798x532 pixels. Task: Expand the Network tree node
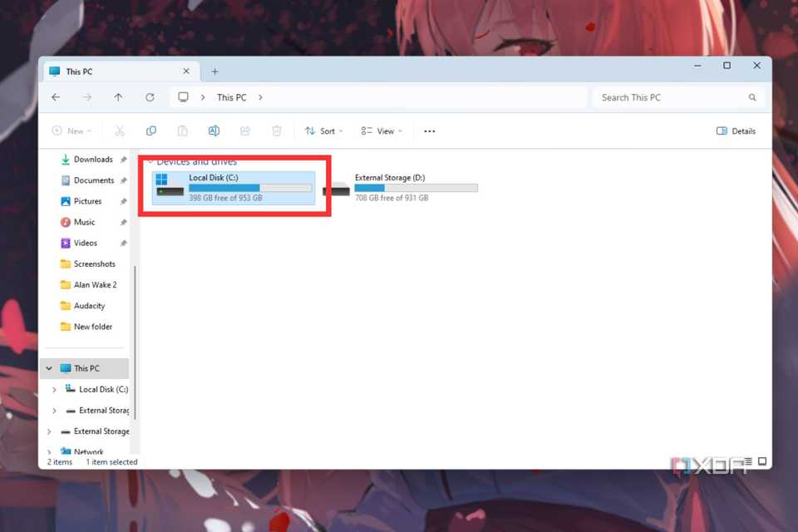(x=49, y=451)
